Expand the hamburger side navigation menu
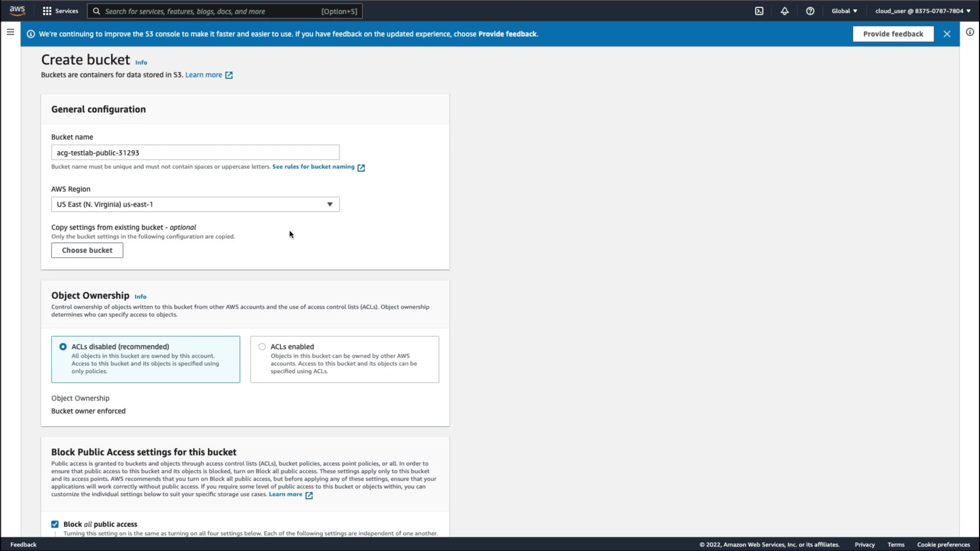Image resolution: width=980 pixels, height=551 pixels. coord(10,32)
